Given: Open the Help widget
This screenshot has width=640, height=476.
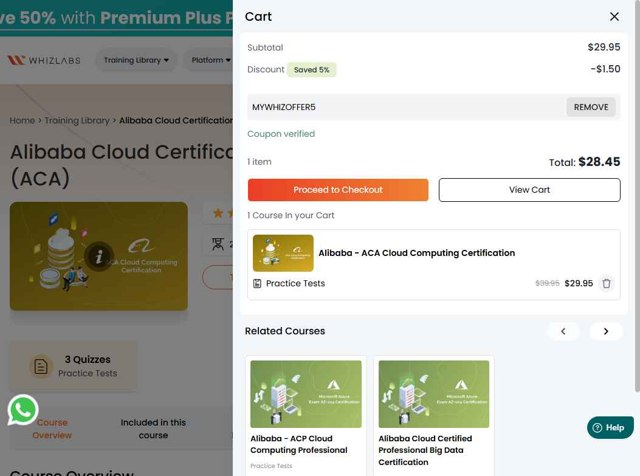Looking at the screenshot, I should coord(610,427).
